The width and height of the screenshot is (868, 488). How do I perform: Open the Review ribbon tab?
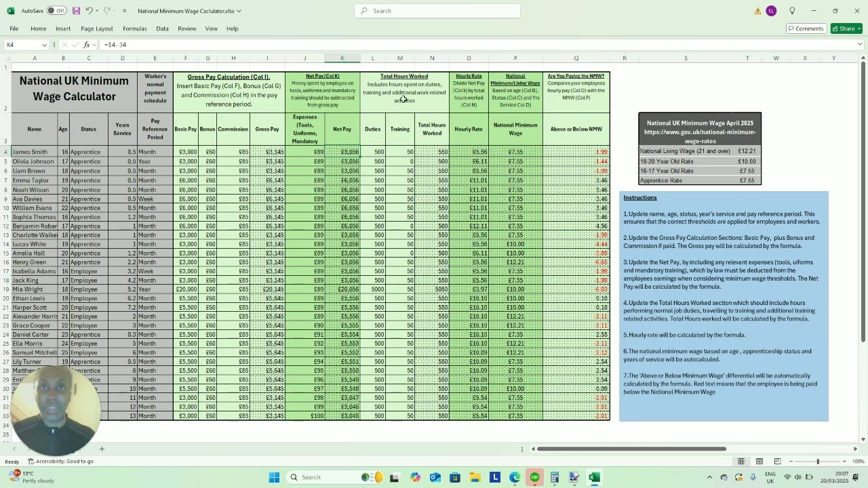186,28
